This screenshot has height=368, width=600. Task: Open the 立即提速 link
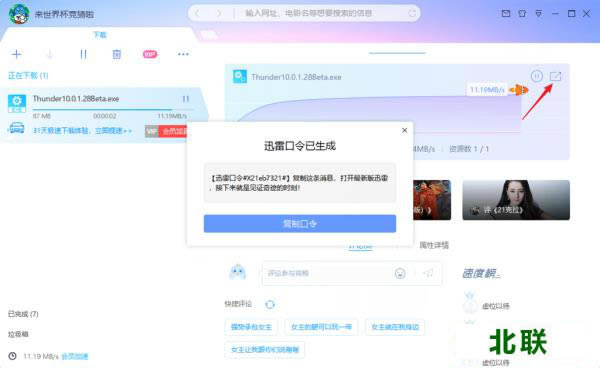[113, 131]
